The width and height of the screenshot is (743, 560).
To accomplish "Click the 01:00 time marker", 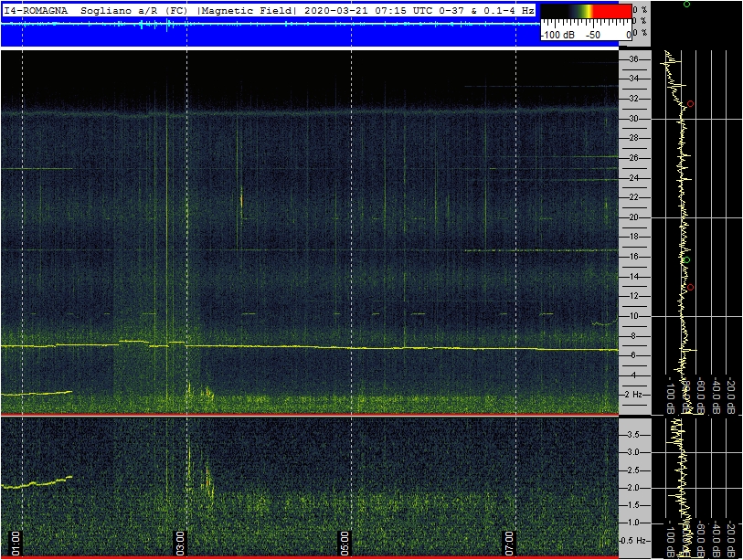I will tap(16, 543).
